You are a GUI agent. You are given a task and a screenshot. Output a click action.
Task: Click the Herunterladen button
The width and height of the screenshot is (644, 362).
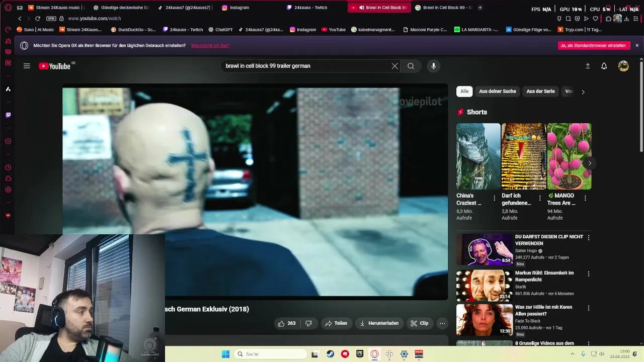point(379,323)
